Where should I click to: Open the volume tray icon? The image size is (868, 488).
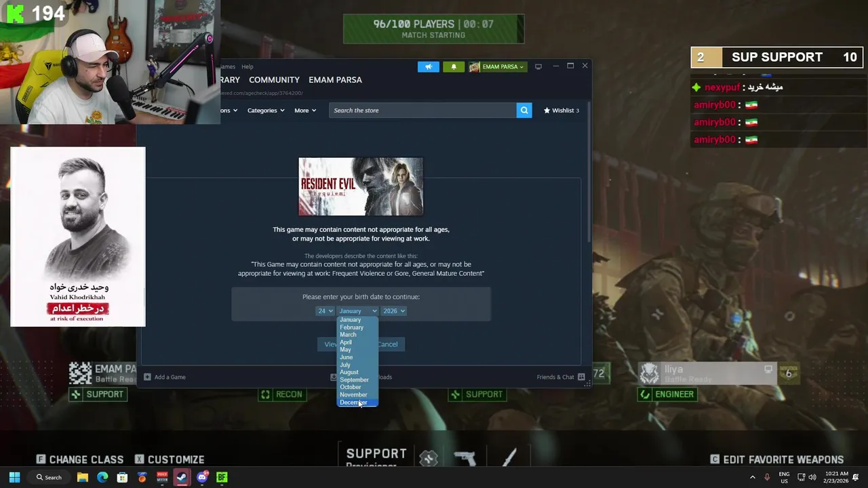[x=812, y=477]
